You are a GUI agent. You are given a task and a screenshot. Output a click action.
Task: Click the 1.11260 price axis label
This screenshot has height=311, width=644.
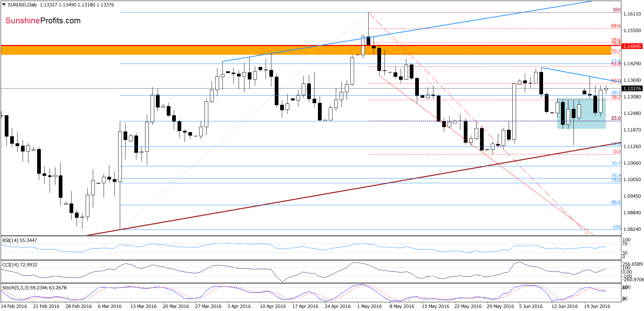pyautogui.click(x=632, y=146)
